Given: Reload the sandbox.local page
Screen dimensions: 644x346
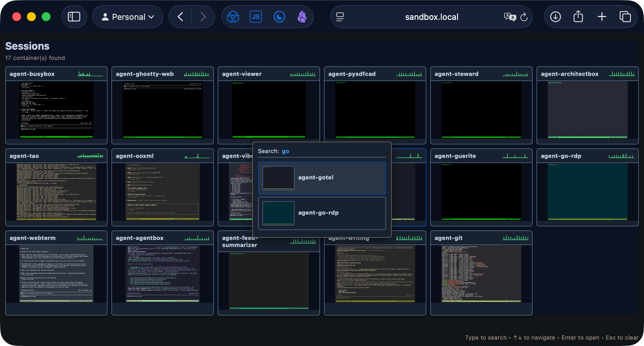Looking at the screenshot, I should click(x=524, y=17).
